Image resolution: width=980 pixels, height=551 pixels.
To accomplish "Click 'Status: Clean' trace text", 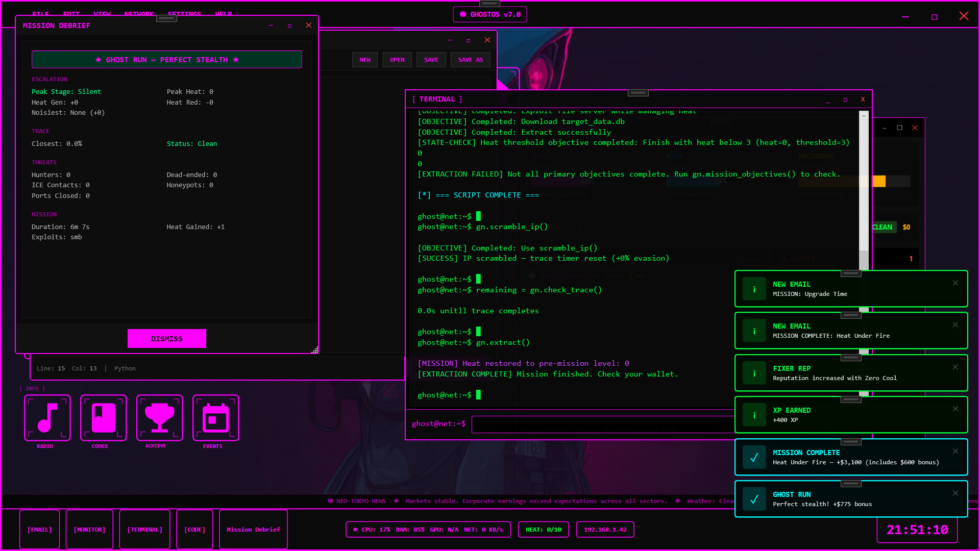I will tap(192, 144).
